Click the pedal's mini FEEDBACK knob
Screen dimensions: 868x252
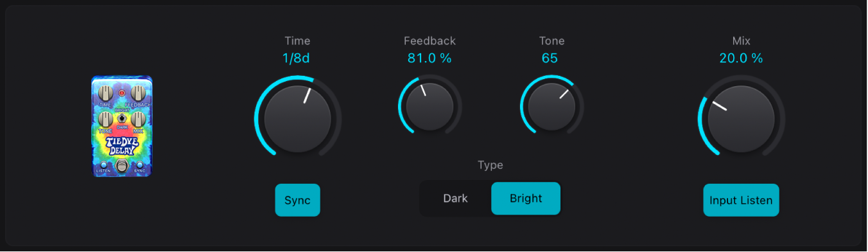click(138, 93)
